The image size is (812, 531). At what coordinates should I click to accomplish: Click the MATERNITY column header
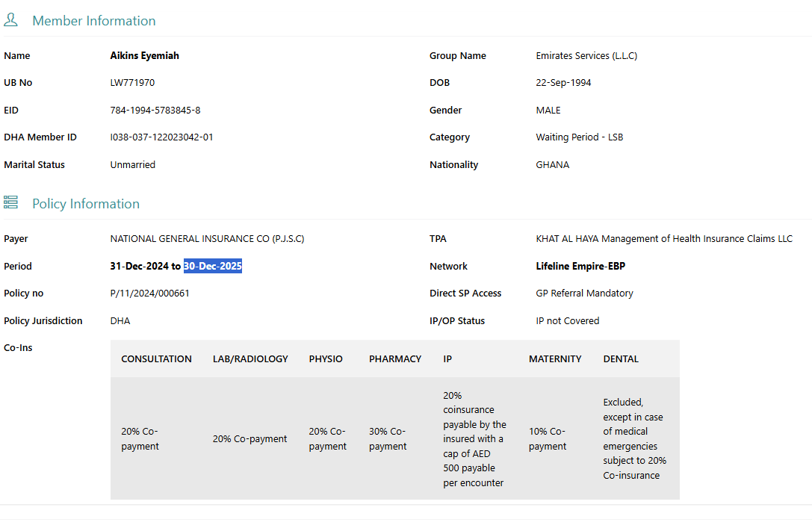coord(555,359)
